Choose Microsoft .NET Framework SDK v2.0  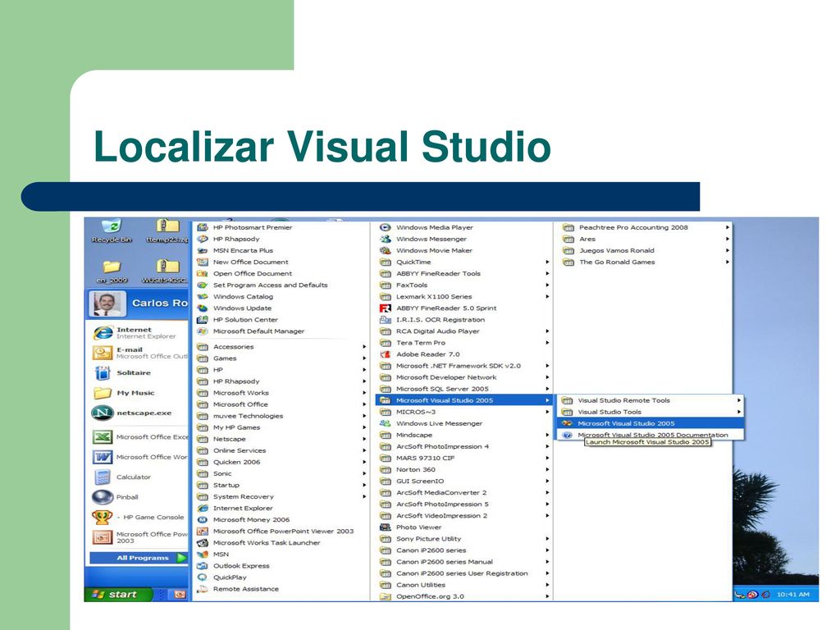[464, 366]
